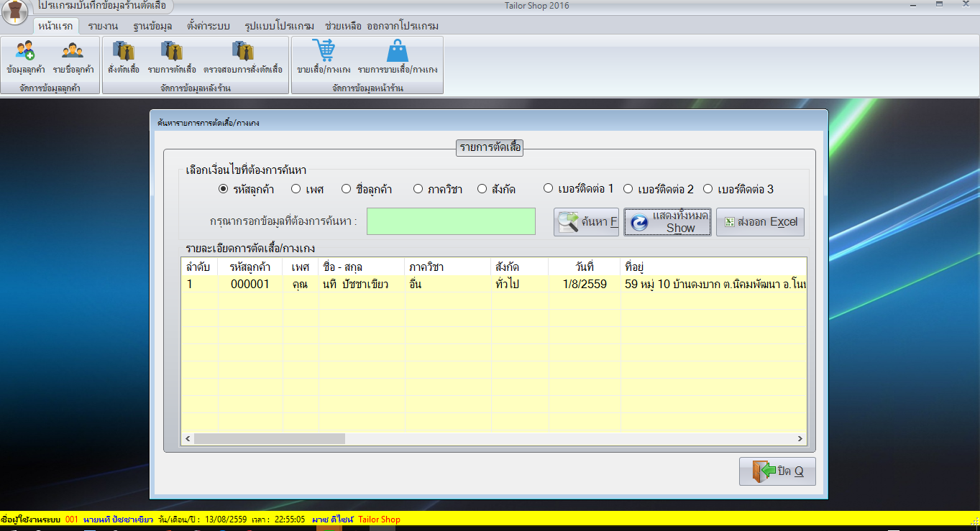Click the ปิด Q close button

777,471
